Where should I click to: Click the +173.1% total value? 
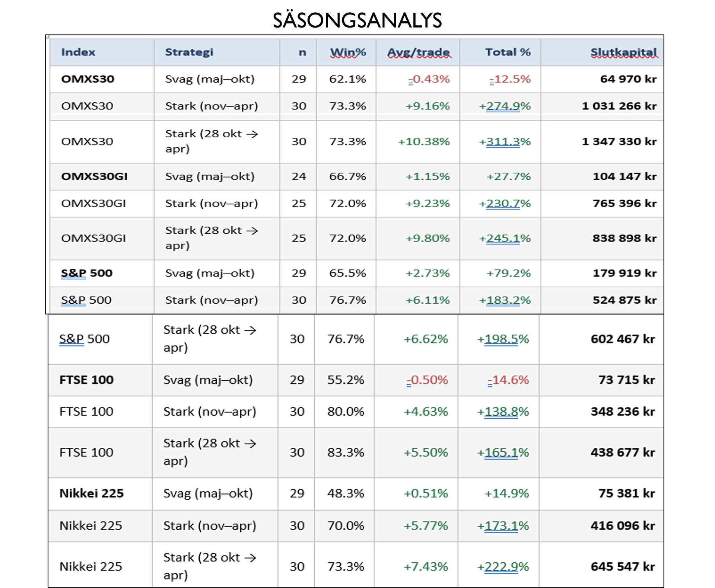click(503, 526)
